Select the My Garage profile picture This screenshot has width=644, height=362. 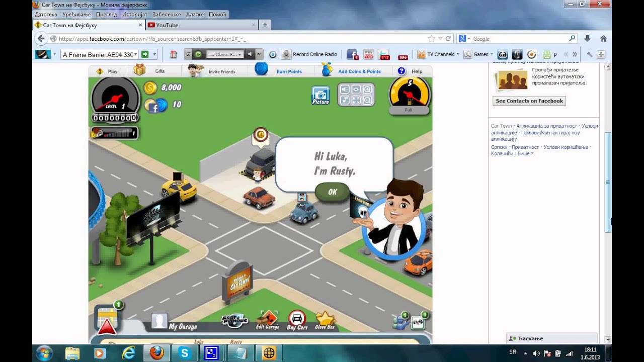click(x=159, y=321)
